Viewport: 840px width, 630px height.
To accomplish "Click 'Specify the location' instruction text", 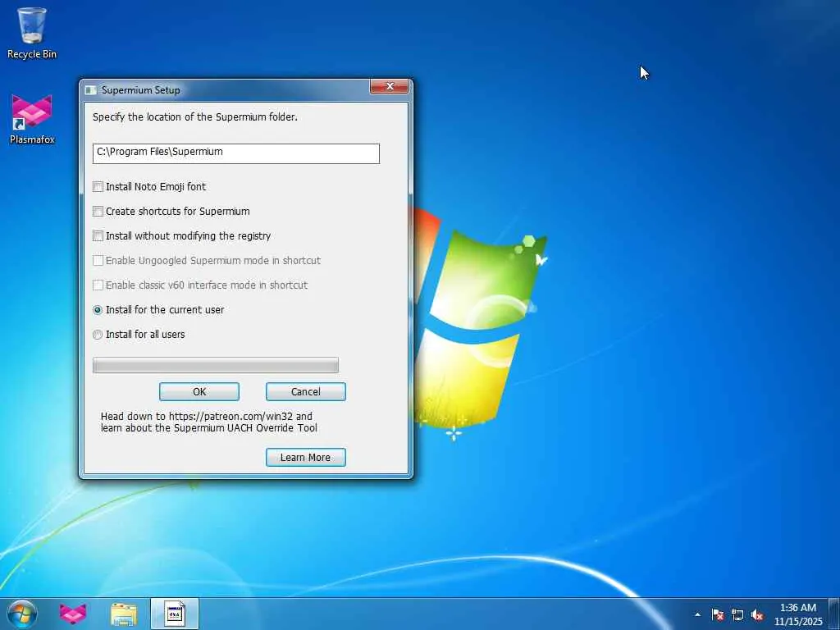I will (x=195, y=116).
